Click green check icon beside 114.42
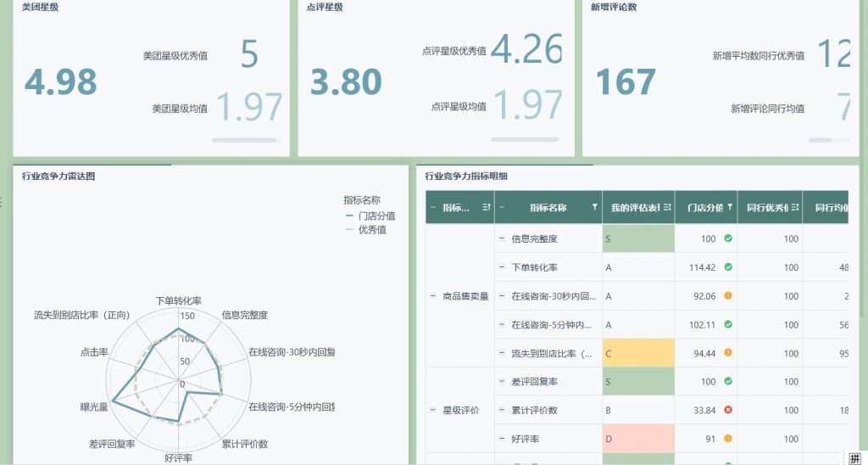 pyautogui.click(x=728, y=267)
